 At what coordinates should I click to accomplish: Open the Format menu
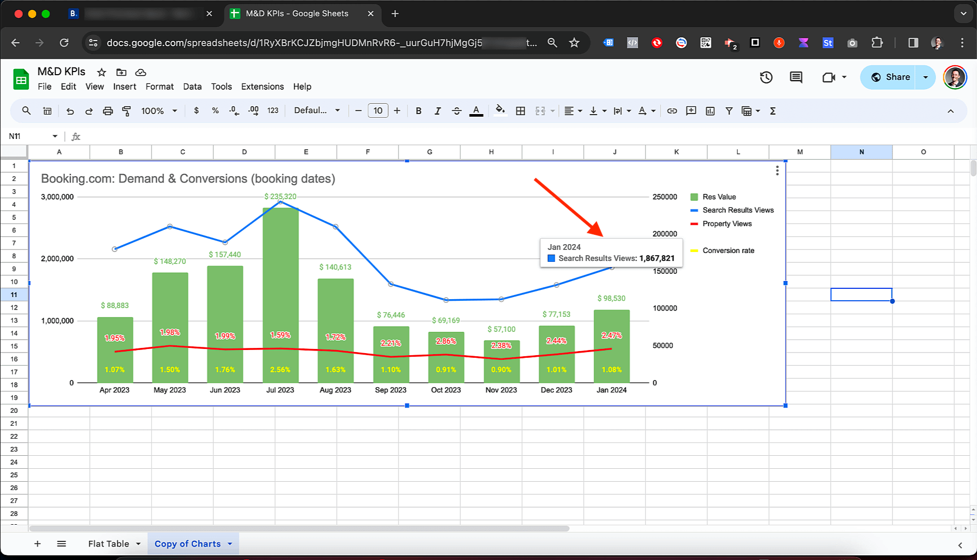pyautogui.click(x=159, y=87)
